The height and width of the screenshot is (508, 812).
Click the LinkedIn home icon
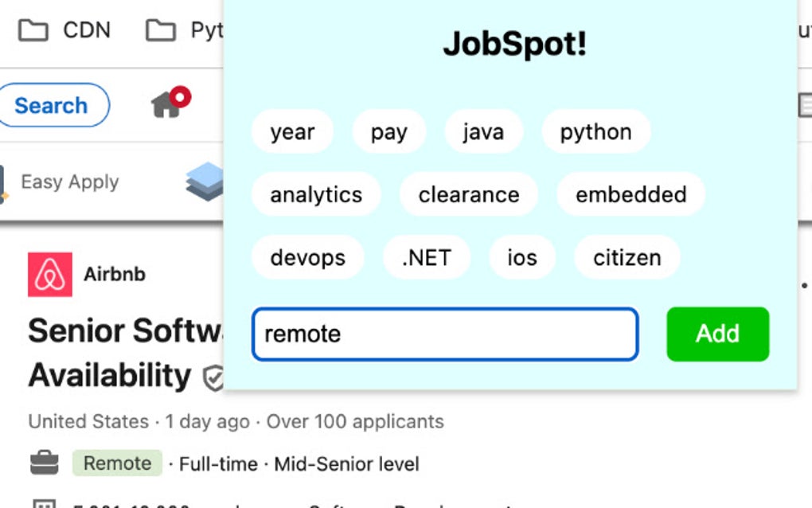point(166,107)
